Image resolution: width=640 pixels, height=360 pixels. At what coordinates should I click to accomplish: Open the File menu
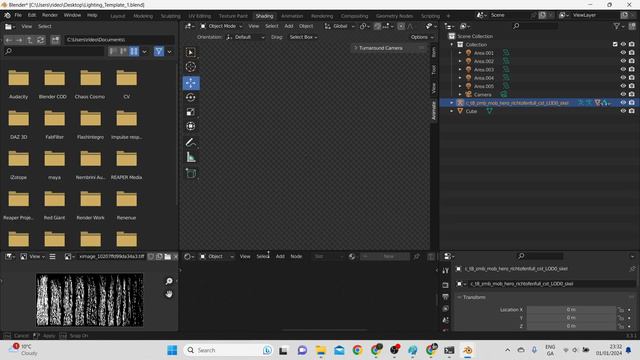(18, 15)
